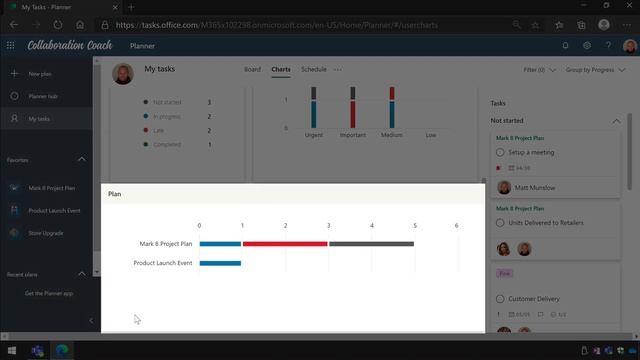Viewport: 640px width, 360px height.
Task: Reload the page with refresh icon
Action: click(58, 25)
